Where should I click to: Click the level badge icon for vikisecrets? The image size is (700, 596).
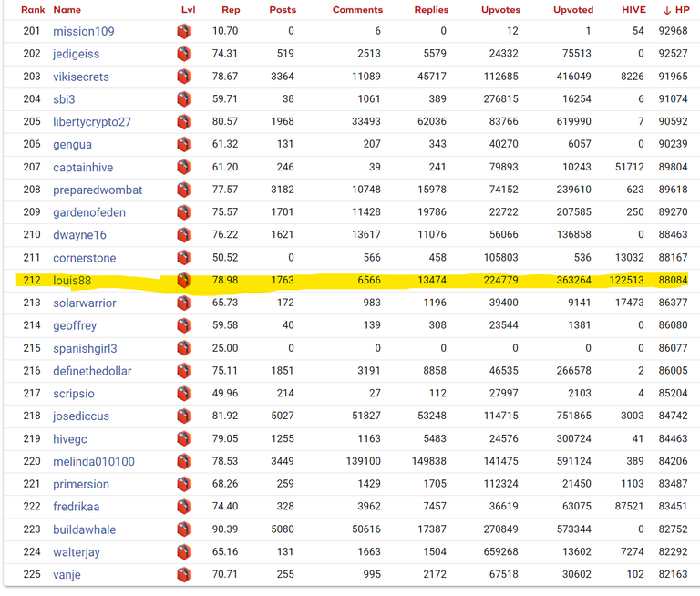[x=184, y=77]
